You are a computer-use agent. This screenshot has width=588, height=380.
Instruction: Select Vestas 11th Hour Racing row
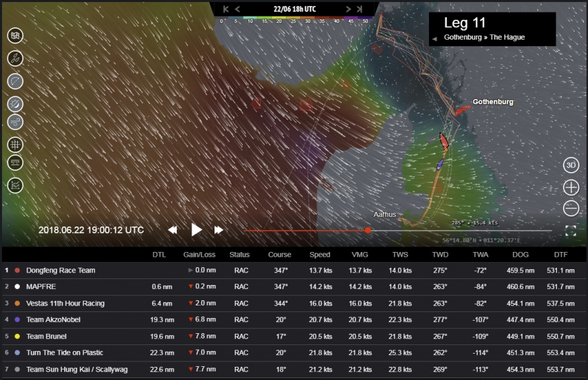click(294, 303)
